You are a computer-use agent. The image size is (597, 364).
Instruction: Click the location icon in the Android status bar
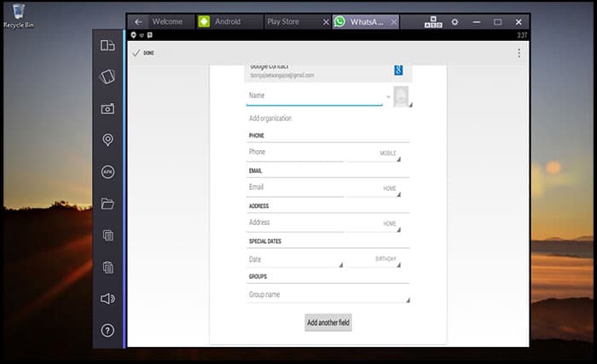(133, 35)
